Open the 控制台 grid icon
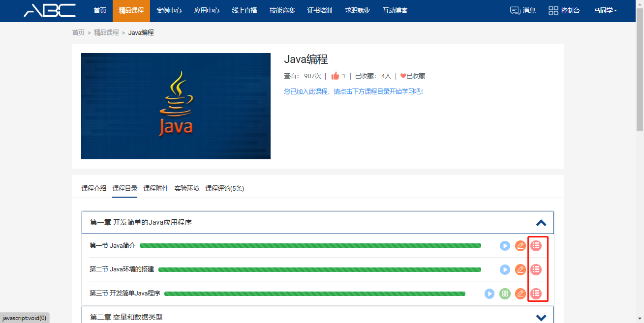The width and height of the screenshot is (644, 323). (x=553, y=10)
